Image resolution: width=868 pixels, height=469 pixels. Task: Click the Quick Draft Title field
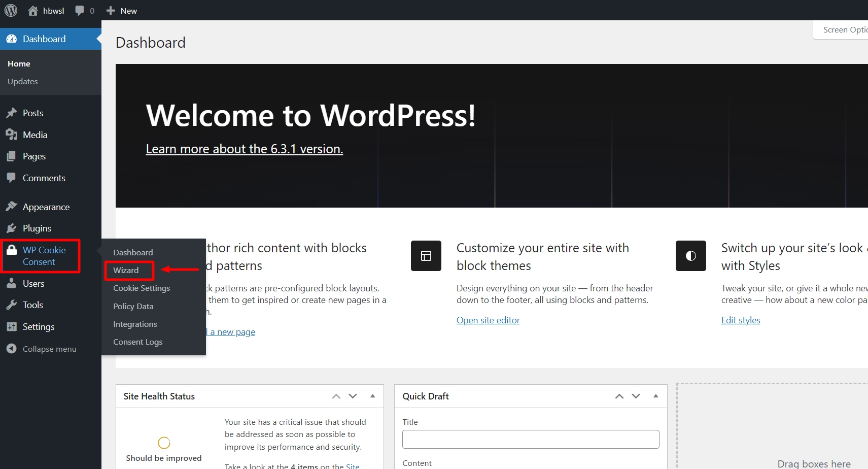530,439
